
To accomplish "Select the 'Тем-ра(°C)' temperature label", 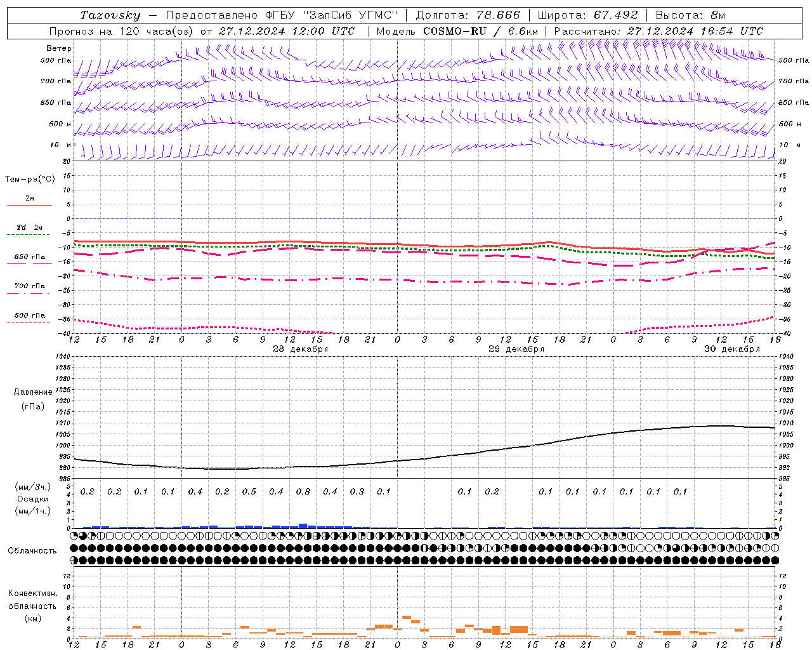I will coord(30,180).
